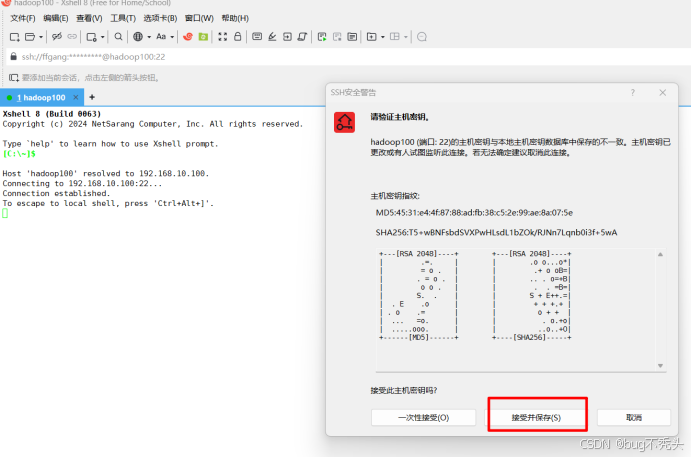Expand the Aa font dropdown arrow
The image size is (692, 458).
point(172,37)
